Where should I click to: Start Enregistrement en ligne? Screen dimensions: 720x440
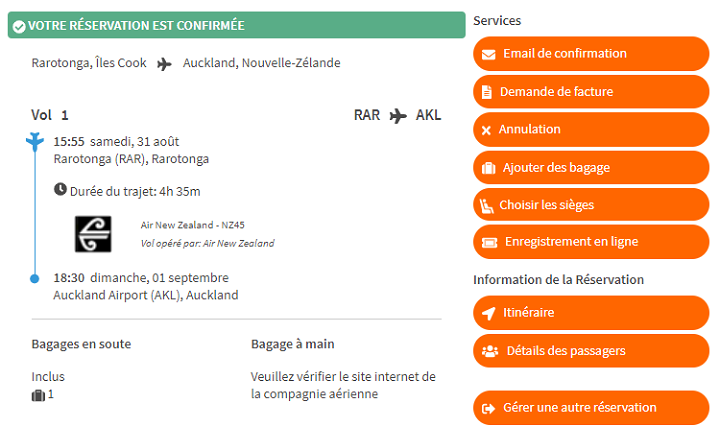coord(590,242)
